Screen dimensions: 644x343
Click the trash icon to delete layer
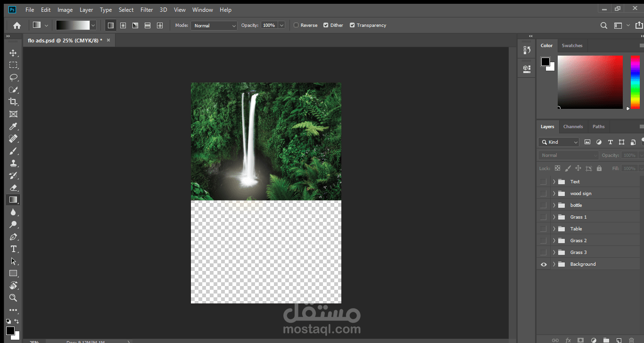[x=632, y=340]
